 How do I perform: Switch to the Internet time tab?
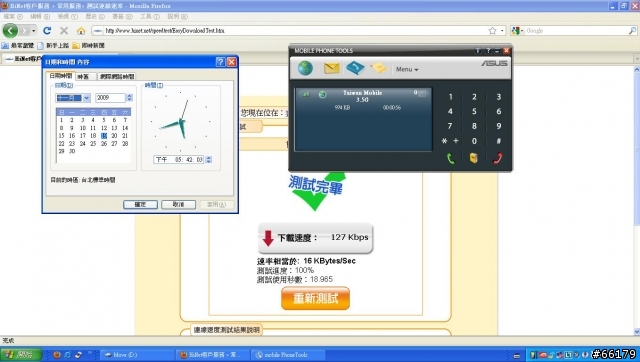(117, 77)
